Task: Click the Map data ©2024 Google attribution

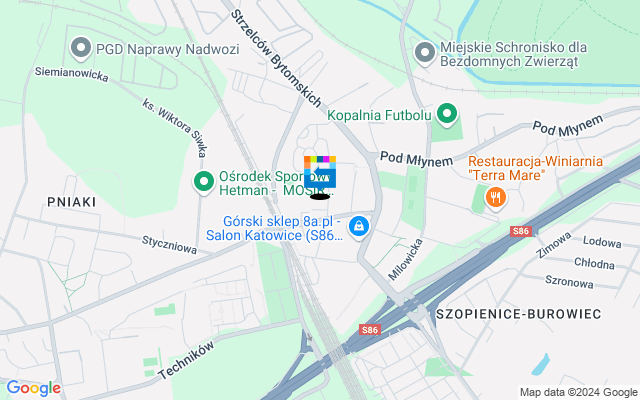Action: [x=579, y=393]
